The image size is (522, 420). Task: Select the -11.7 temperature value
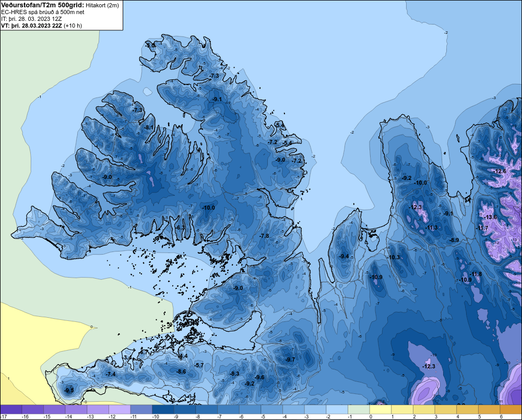point(482,228)
